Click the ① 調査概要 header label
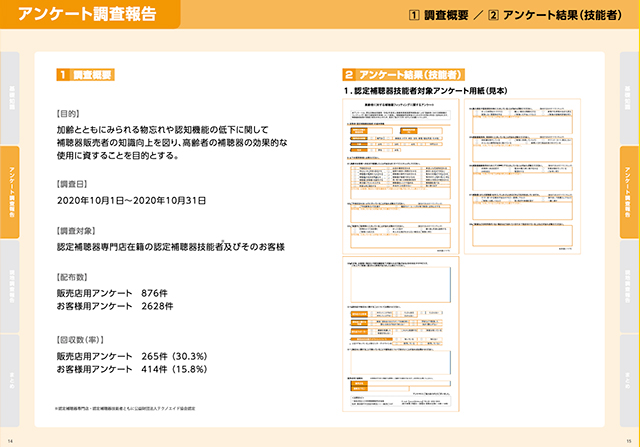 (438, 16)
